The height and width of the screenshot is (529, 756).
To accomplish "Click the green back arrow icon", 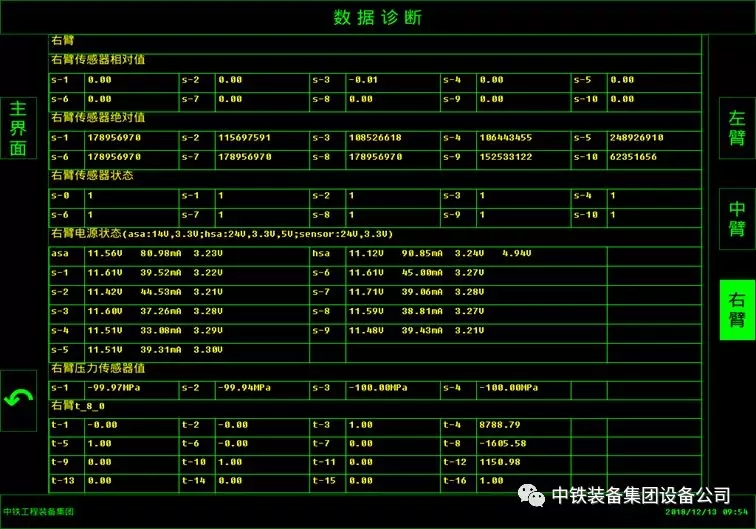I will click(18, 400).
